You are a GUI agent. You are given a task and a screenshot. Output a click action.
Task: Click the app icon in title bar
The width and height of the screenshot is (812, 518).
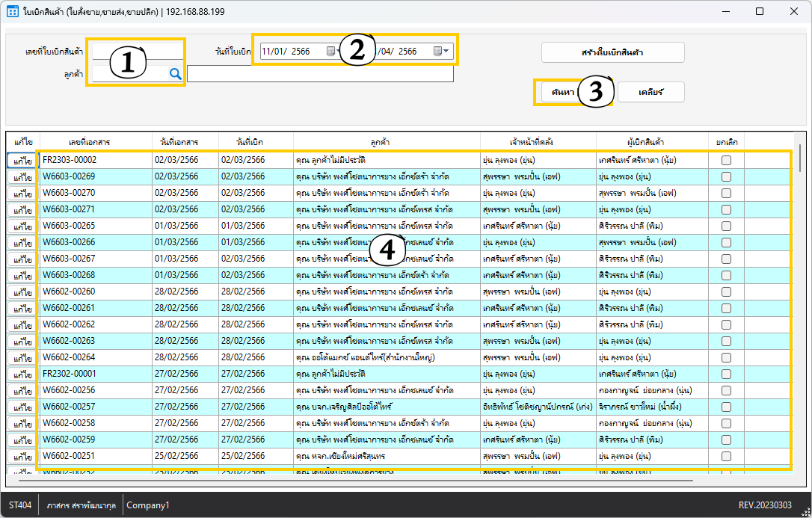point(12,12)
